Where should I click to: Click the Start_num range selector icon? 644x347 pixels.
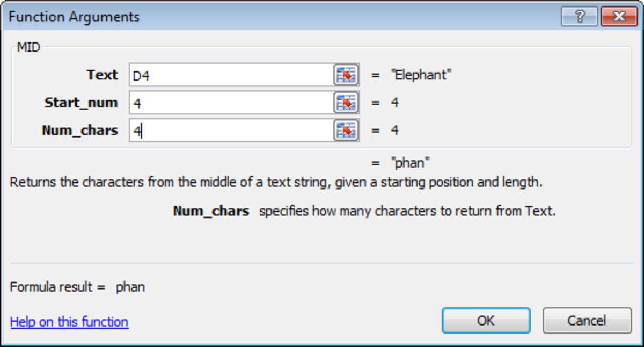click(348, 103)
